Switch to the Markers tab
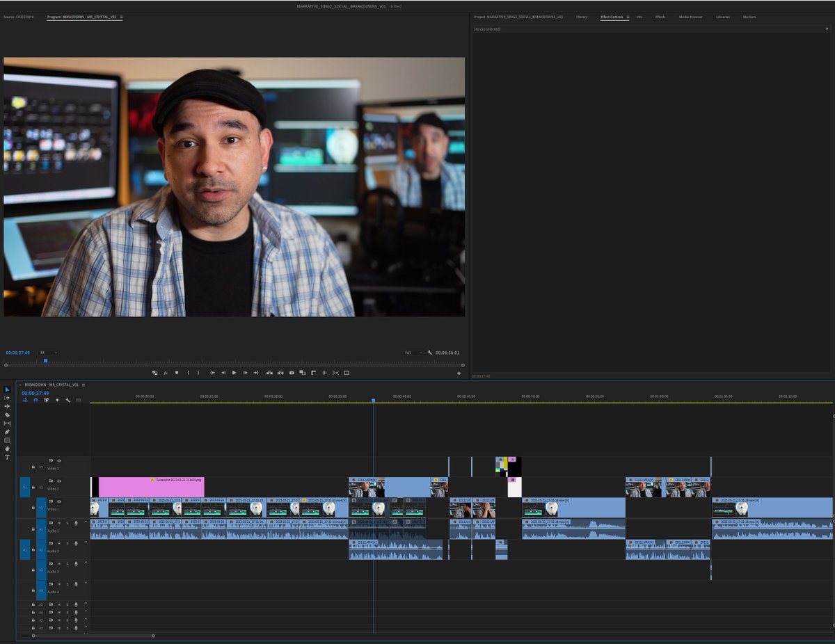Image resolution: width=835 pixels, height=644 pixels. coord(749,17)
